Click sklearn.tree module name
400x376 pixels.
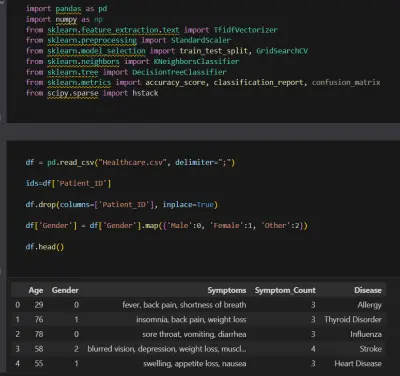73,72
